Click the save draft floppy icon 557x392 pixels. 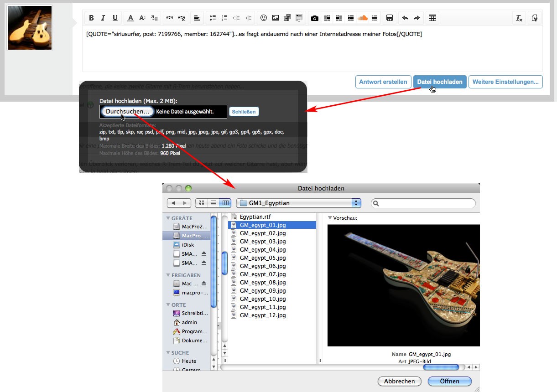(x=390, y=18)
